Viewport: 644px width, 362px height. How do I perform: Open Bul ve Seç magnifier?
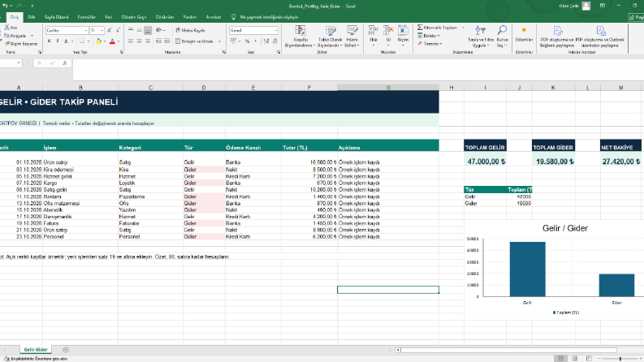502,37
